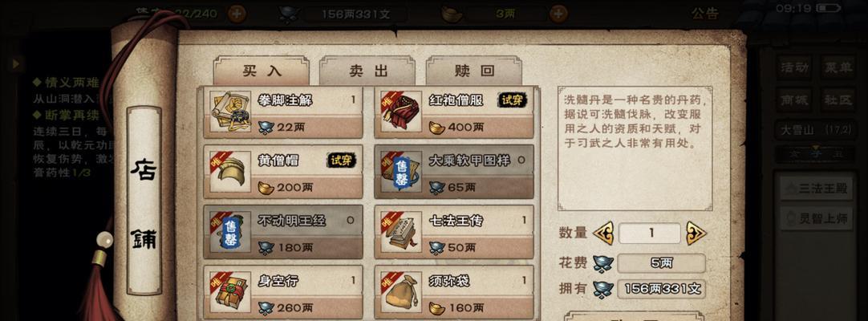Switch to the 卖出 sell tab

[x=367, y=71]
